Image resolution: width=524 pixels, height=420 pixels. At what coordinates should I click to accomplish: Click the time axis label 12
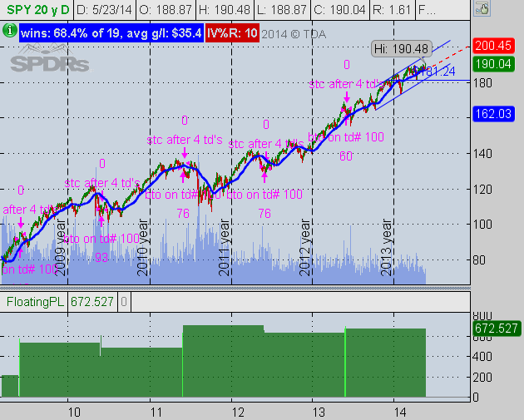238,413
